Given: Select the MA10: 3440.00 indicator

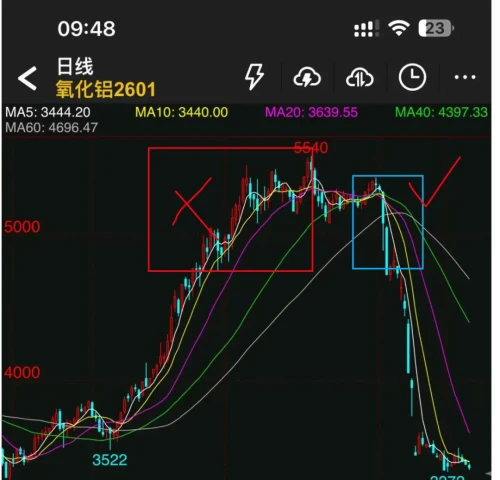Looking at the screenshot, I should (x=182, y=112).
